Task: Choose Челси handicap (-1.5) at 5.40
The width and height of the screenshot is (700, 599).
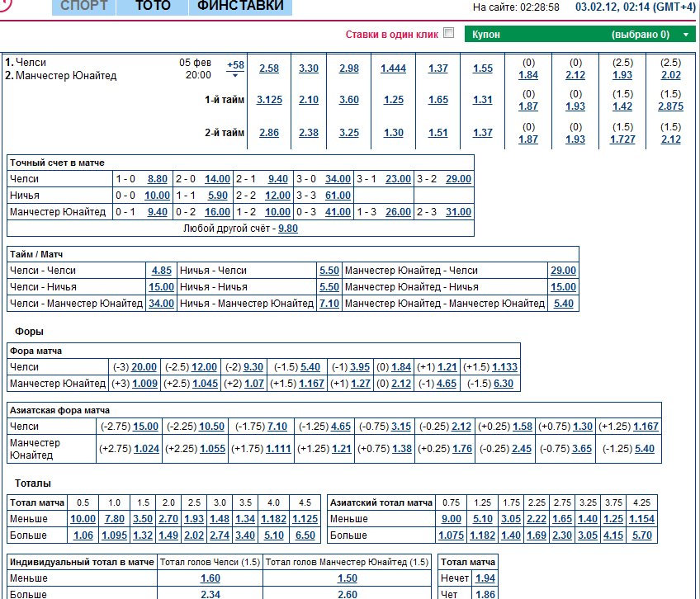Action: coord(310,367)
